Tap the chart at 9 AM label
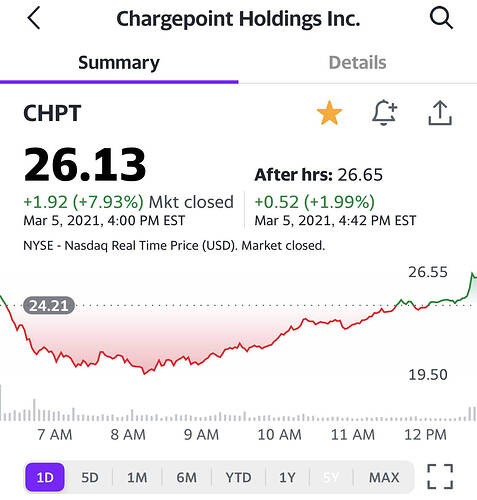Image resolution: width=477 pixels, height=500 pixels. pyautogui.click(x=201, y=435)
